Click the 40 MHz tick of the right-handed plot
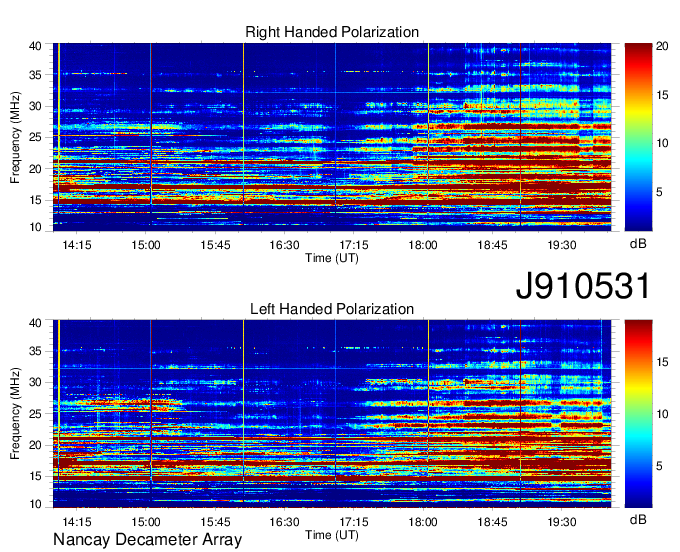Screen dimensions: 680x552 (x=35, y=46)
